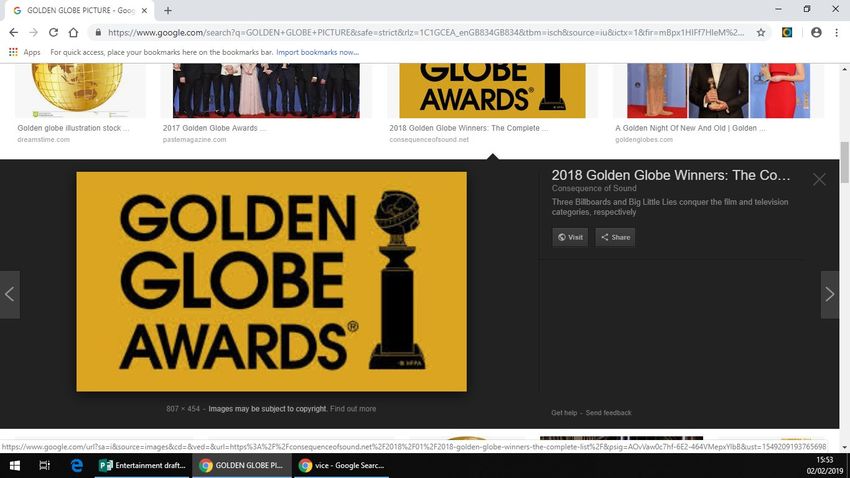Click the Share button

[615, 237]
